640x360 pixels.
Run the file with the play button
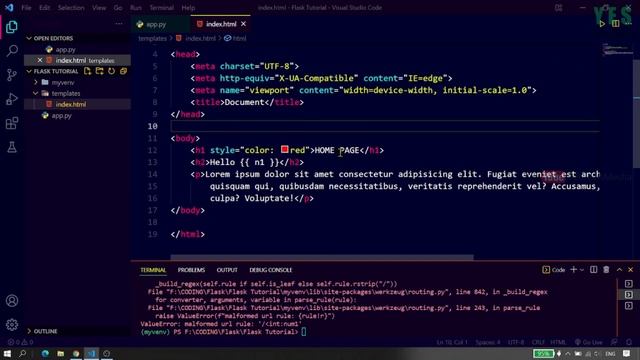[x=602, y=24]
